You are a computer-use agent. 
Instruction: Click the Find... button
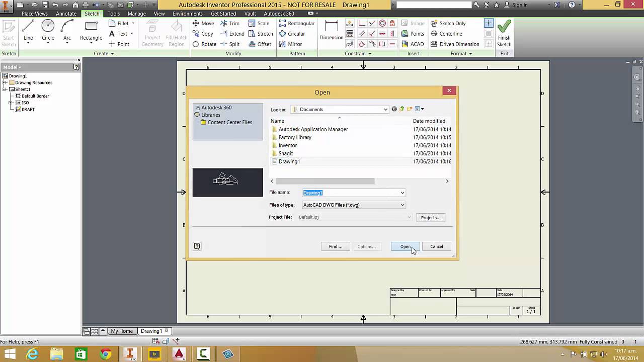click(x=336, y=246)
